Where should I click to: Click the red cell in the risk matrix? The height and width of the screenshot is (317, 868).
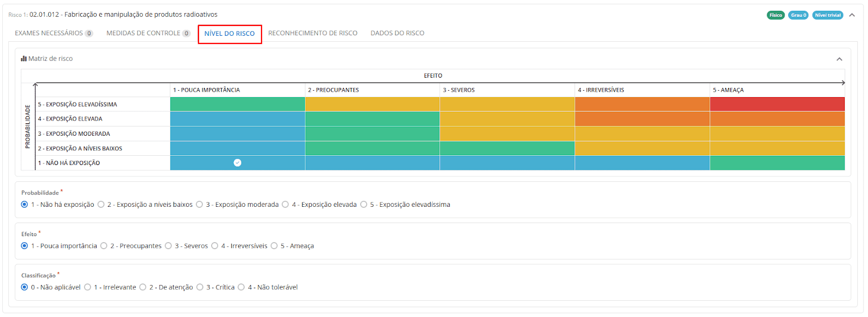[x=777, y=104]
